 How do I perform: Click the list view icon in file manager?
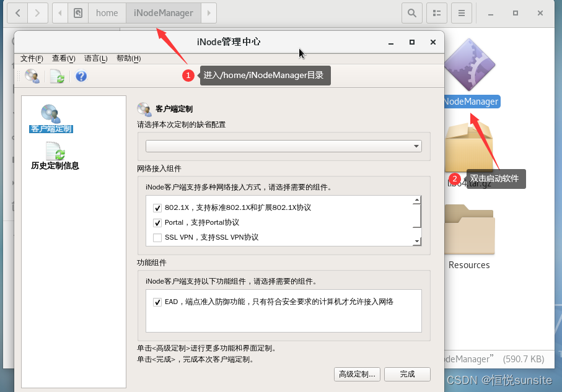436,12
